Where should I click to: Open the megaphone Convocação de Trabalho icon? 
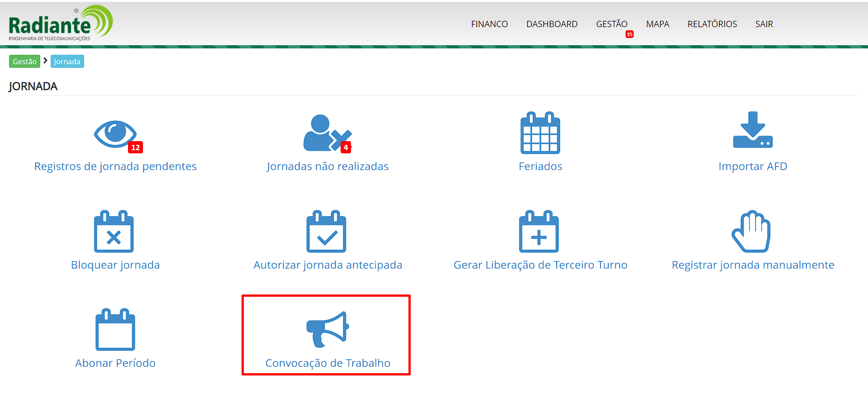click(x=327, y=329)
